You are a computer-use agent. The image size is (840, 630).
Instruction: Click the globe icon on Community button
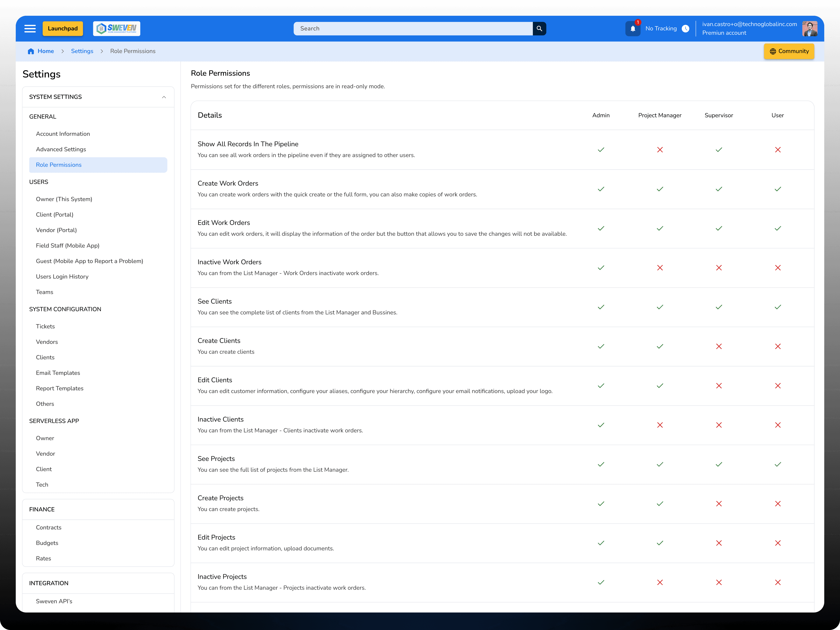coord(773,51)
